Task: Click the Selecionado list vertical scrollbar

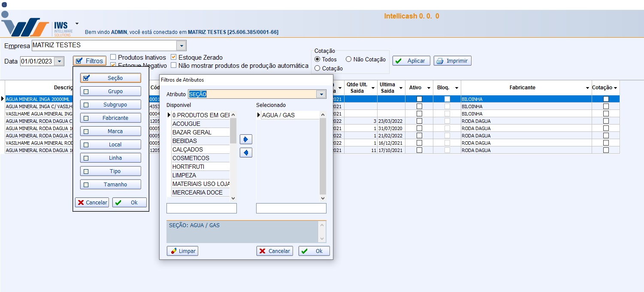Action: pyautogui.click(x=323, y=156)
